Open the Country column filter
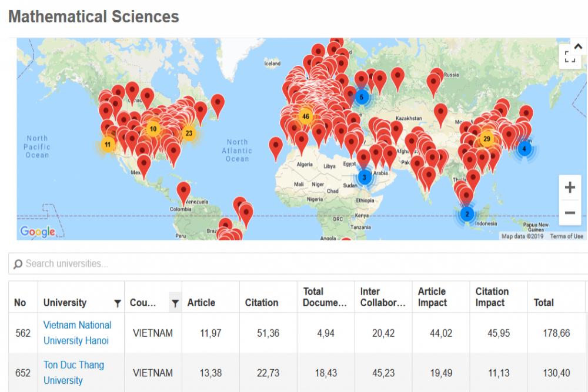The height and width of the screenshot is (392, 588). (175, 303)
